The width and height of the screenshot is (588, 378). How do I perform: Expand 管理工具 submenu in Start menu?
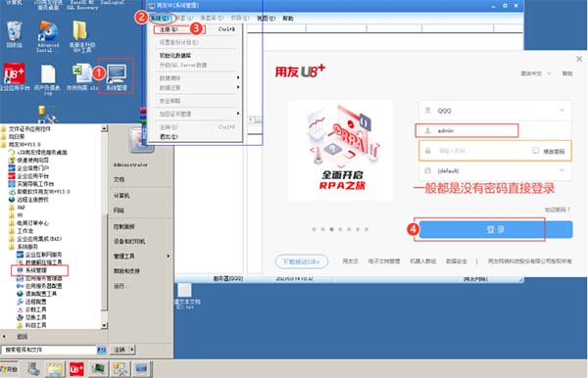coord(141,256)
